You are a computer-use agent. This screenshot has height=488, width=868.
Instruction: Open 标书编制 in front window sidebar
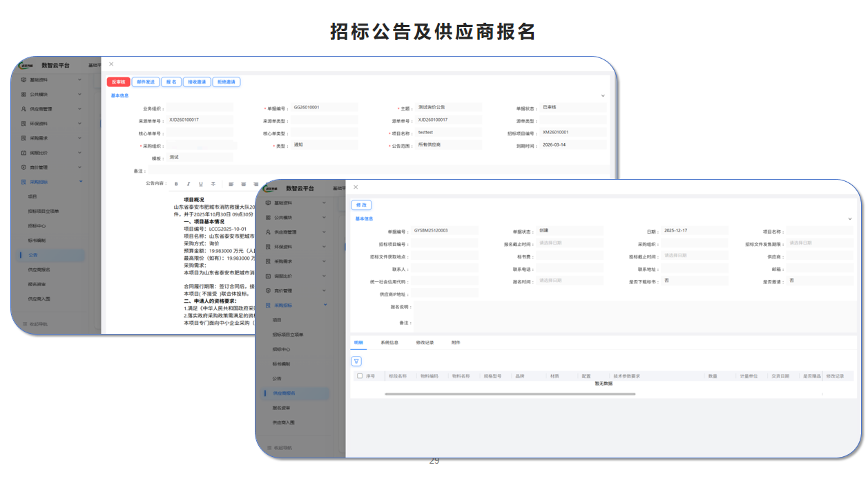coord(281,364)
